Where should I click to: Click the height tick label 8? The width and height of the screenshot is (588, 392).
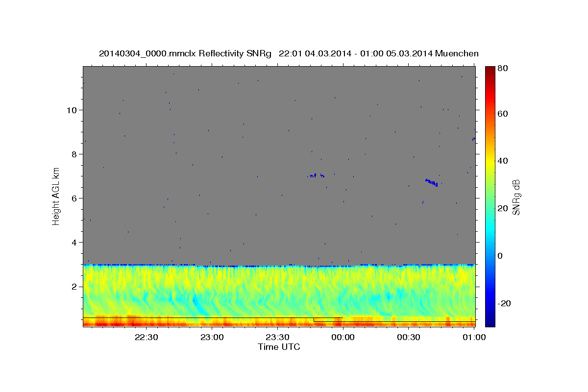coord(74,154)
